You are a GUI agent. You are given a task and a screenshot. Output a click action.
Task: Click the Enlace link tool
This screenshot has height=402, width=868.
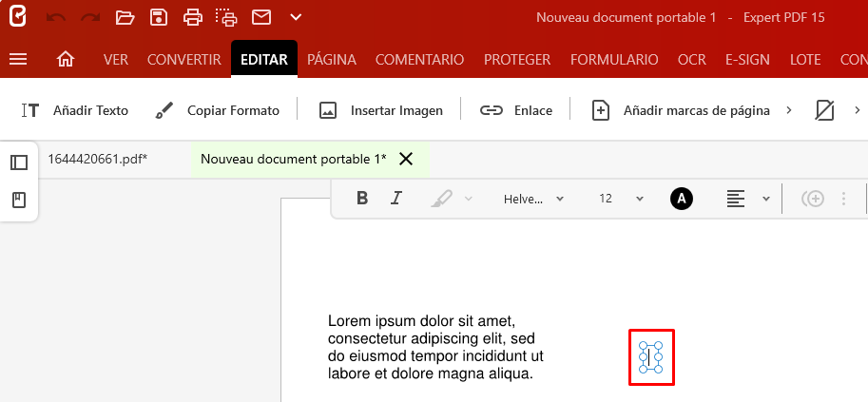516,111
